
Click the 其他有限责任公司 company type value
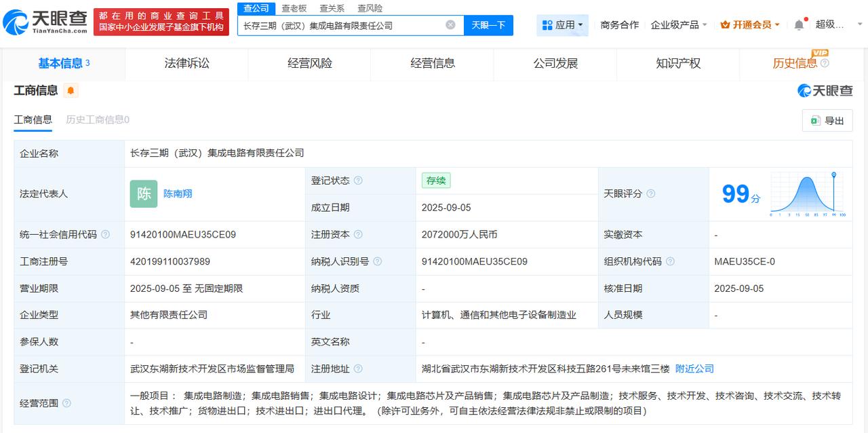click(x=169, y=315)
